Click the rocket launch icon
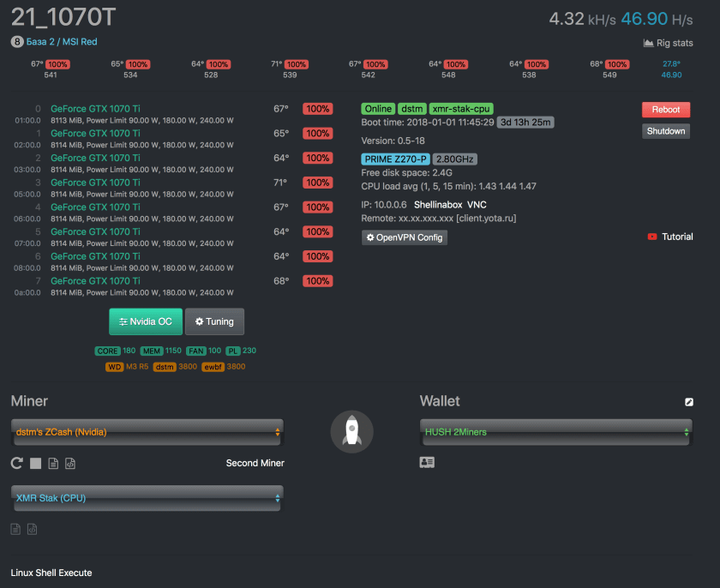The width and height of the screenshot is (720, 588). [351, 432]
